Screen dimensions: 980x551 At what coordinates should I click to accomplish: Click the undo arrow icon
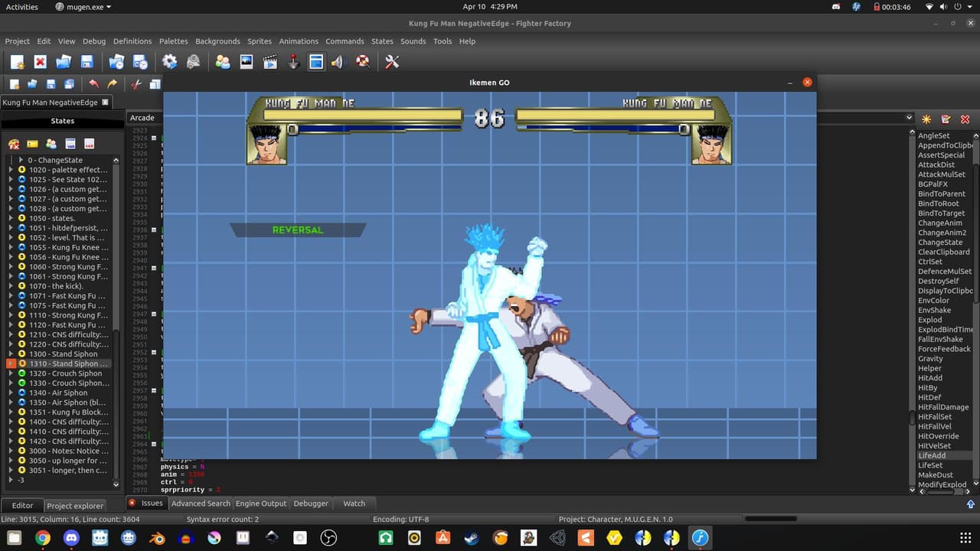click(93, 84)
